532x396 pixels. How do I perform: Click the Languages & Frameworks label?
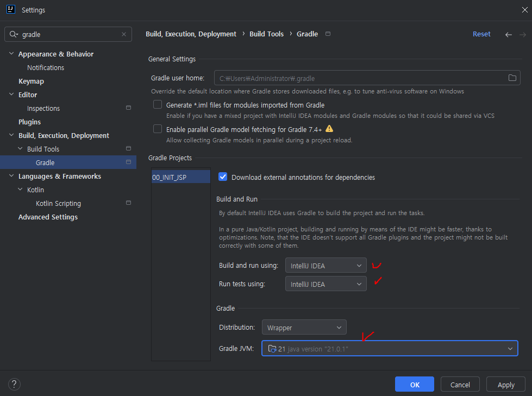pos(60,177)
